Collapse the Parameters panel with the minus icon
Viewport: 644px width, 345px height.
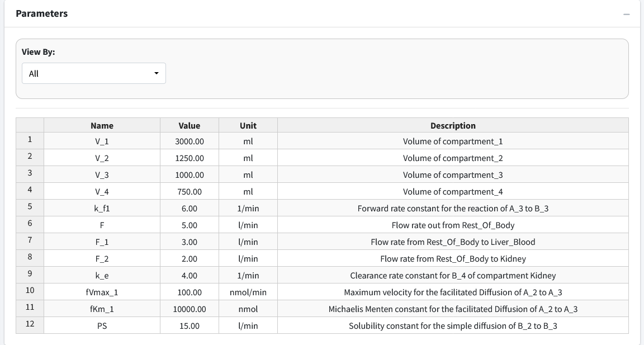click(626, 15)
